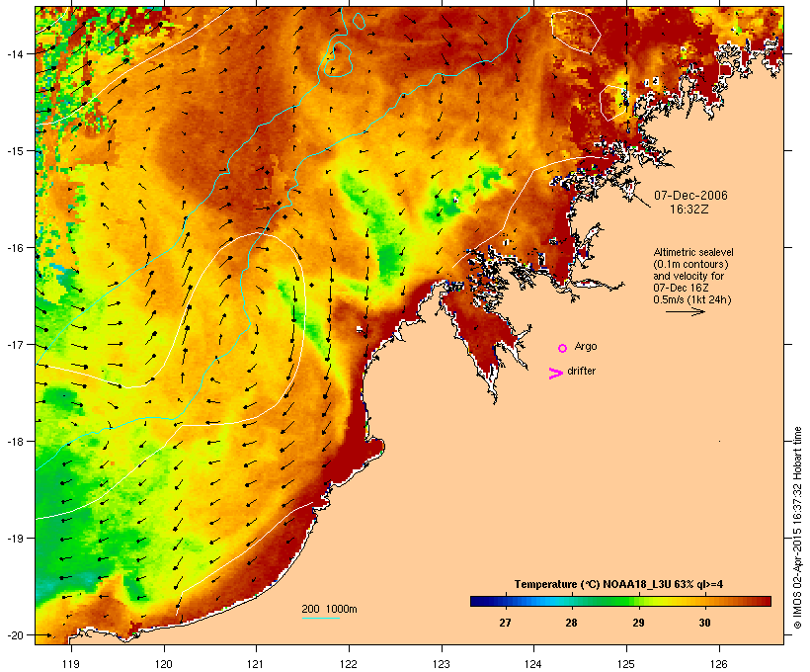Click the 200 1000m isobath label
This screenshot has width=810, height=672.
tap(329, 609)
